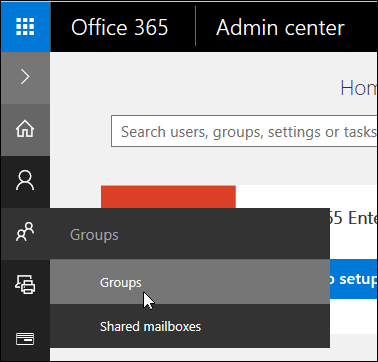Viewport: 378px width, 362px height.
Task: Click the Groups flyout header
Action: pyautogui.click(x=190, y=234)
